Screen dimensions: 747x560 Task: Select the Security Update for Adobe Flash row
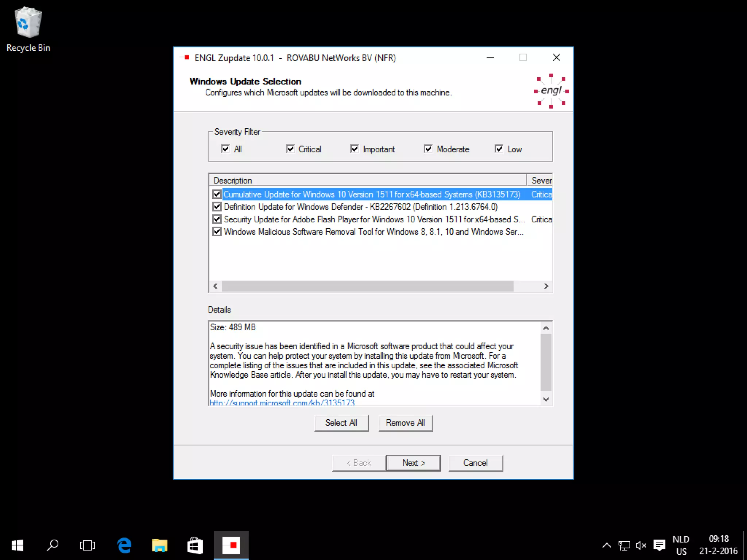[374, 219]
